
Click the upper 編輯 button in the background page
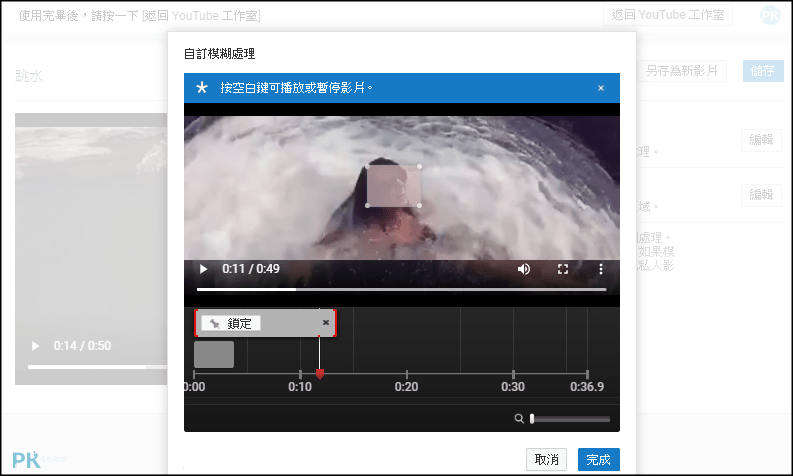[x=761, y=140]
